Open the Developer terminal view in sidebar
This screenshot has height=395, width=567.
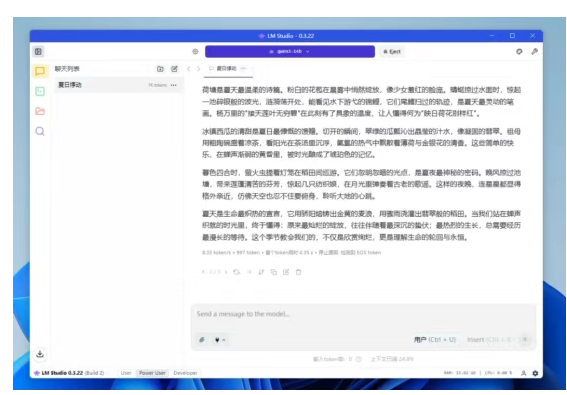[x=40, y=91]
